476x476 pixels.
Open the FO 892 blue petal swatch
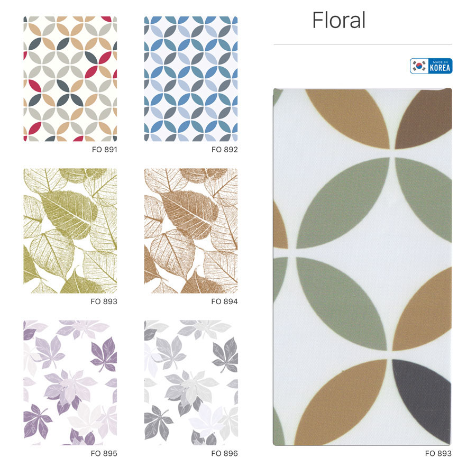click(x=190, y=79)
